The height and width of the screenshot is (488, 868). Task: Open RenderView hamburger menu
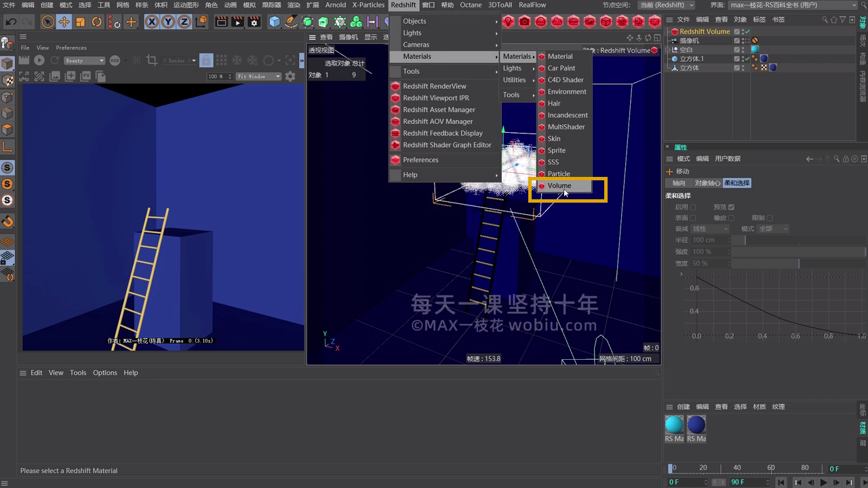tap(23, 37)
